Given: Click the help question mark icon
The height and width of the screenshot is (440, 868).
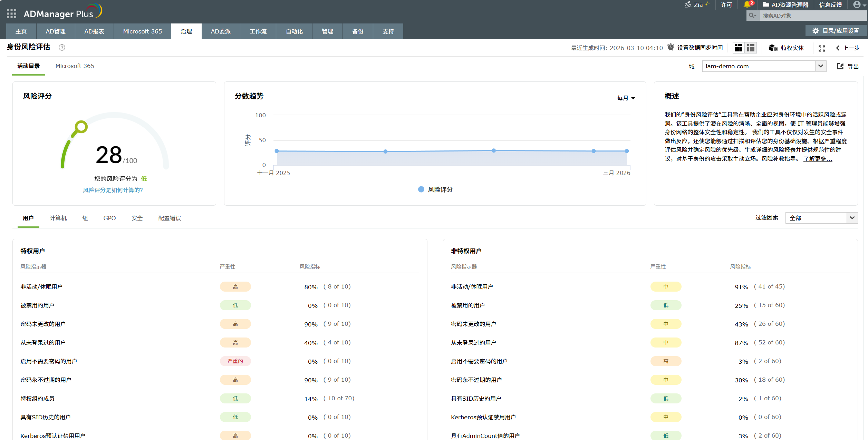Looking at the screenshot, I should [62, 47].
